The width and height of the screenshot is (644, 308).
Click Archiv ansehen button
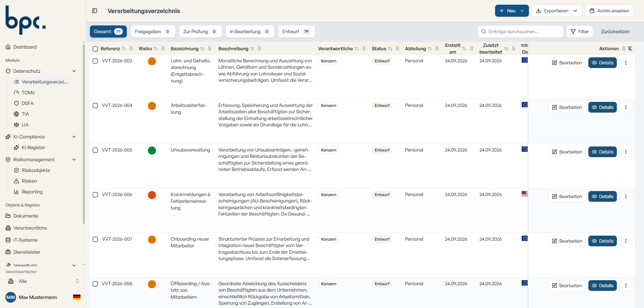(x=609, y=11)
